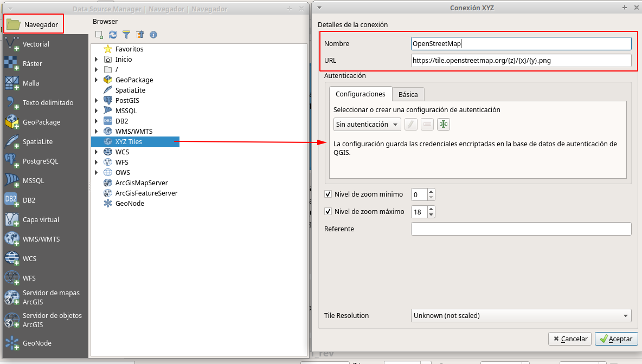Open the PostgreSQL data source panel

[x=40, y=161]
